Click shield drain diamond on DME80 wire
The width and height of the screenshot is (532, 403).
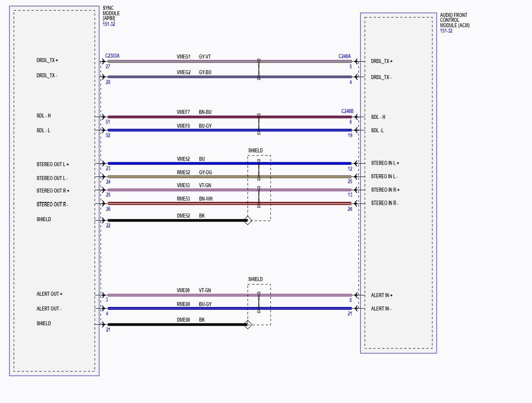tap(248, 325)
